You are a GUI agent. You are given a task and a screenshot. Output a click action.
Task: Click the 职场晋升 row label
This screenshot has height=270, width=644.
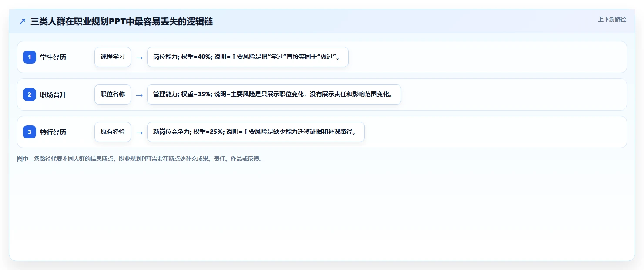[53, 94]
